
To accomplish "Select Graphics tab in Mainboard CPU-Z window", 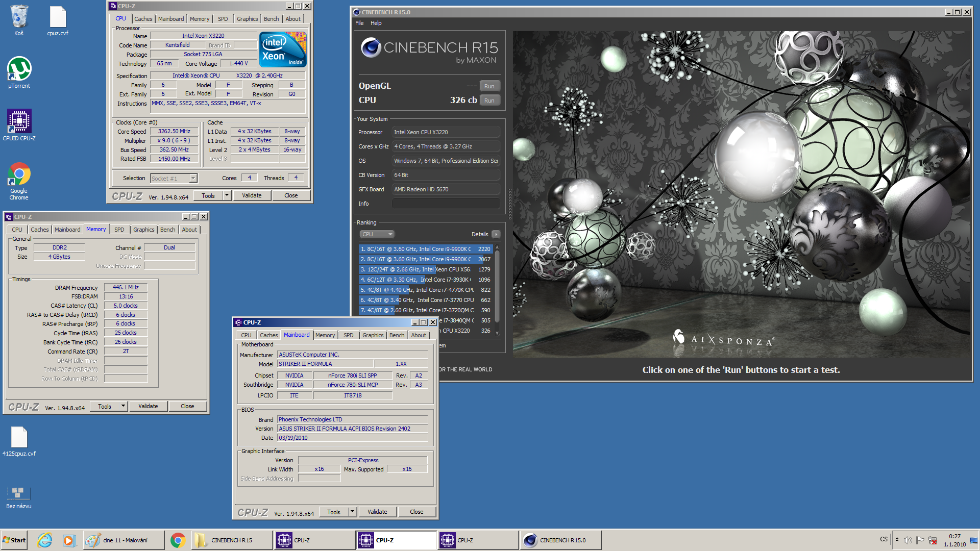I will click(x=373, y=335).
